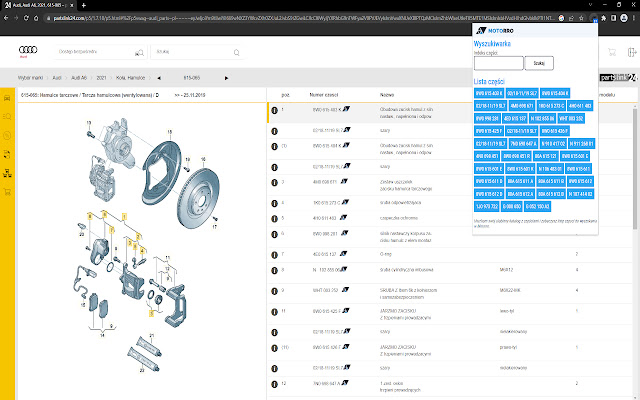Open the browser profile avatar
The height and width of the screenshot is (400, 640).
[624, 18]
